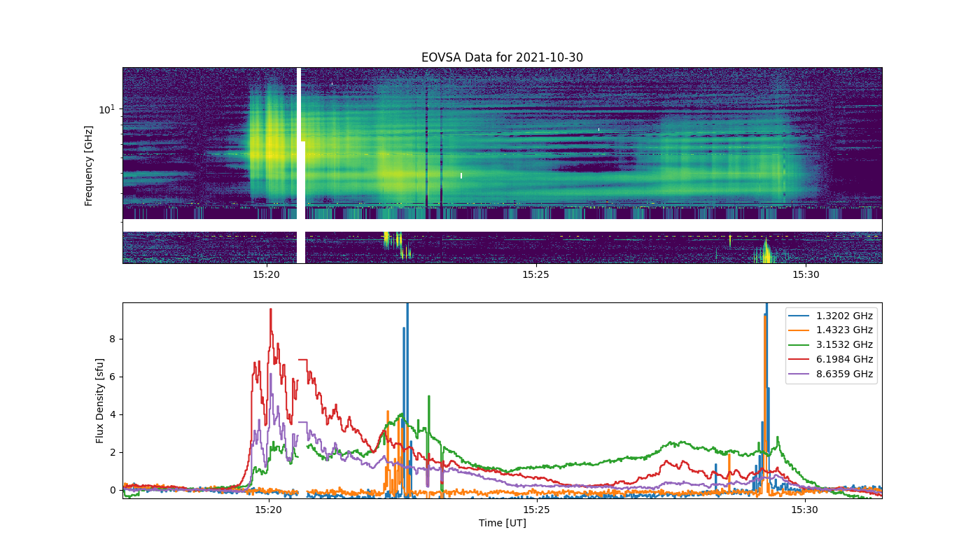Click the plot title EOVSA Data for 2021-10-30
The height and width of the screenshot is (560, 980).
tap(502, 57)
